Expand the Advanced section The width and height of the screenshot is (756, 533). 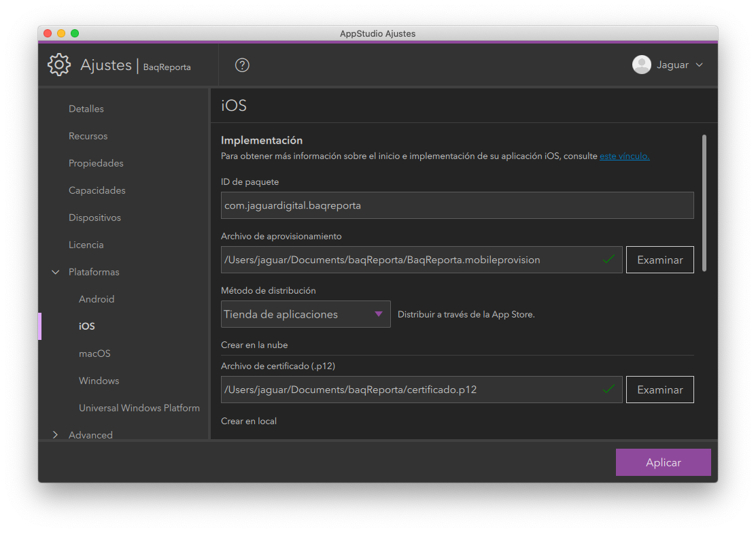tap(56, 435)
